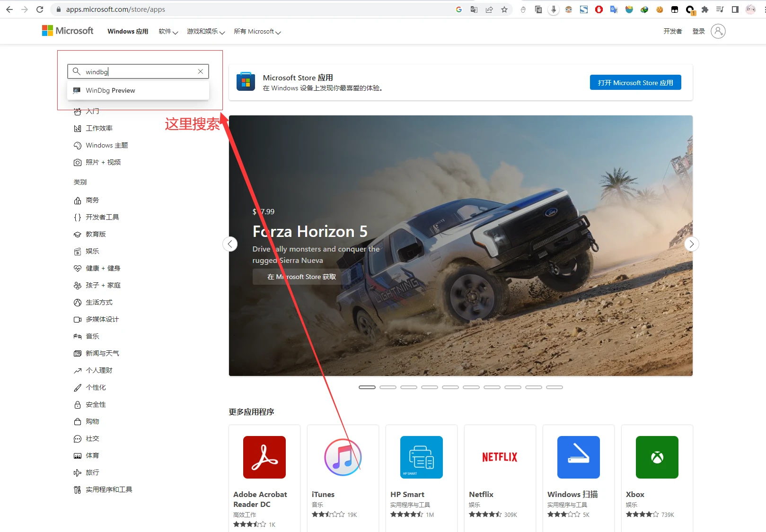
Task: Click the share page icon in address bar
Action: click(489, 9)
